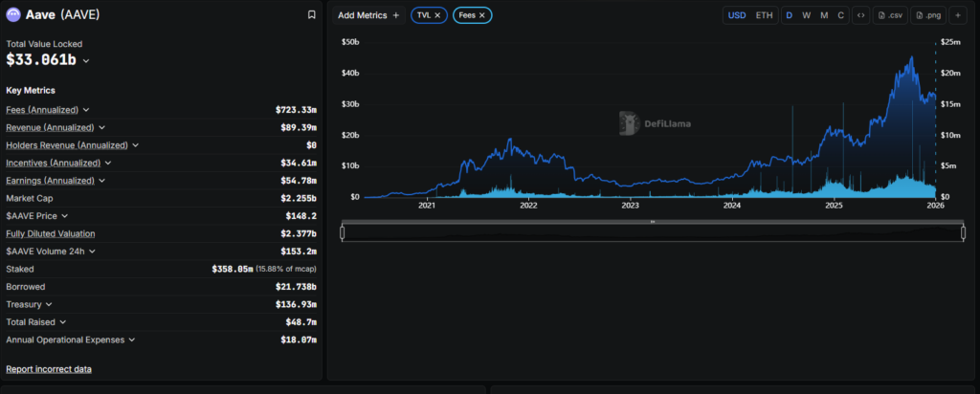Screen dimensions: 980x394
Task: Click the Aave ghost logo
Action: (14, 15)
